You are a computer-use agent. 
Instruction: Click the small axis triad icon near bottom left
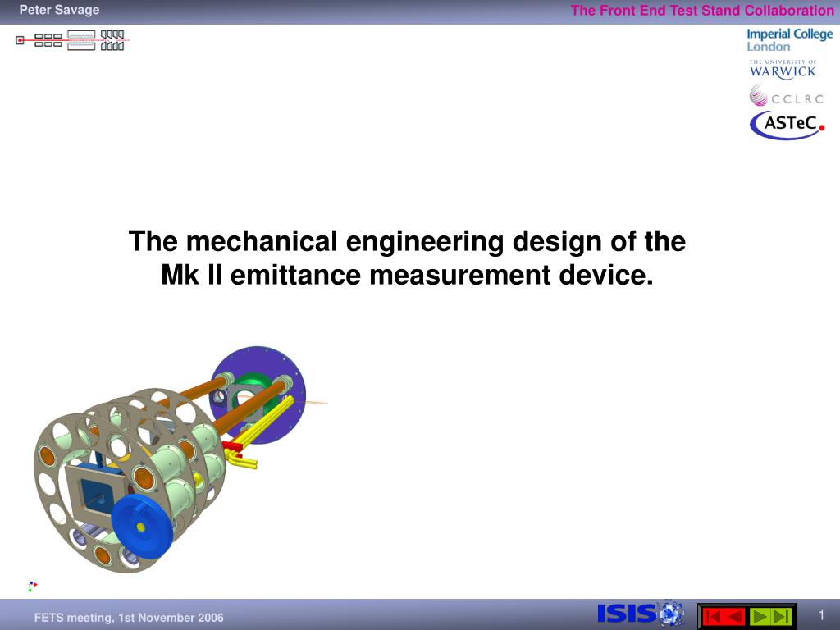tap(33, 586)
